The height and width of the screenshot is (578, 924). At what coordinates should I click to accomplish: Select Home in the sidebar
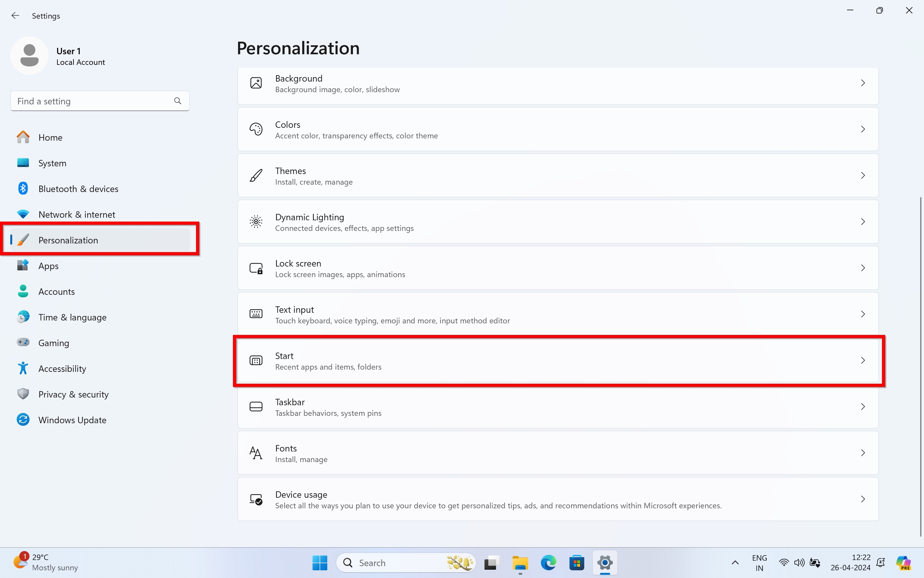click(100, 137)
